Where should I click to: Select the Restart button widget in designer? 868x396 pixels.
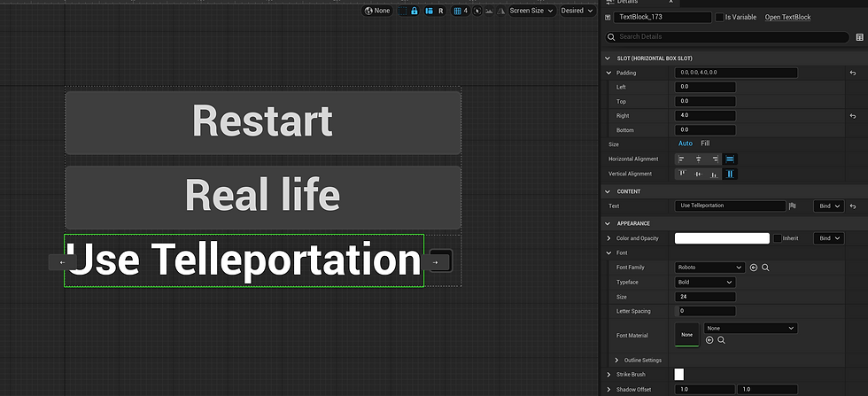pyautogui.click(x=263, y=122)
